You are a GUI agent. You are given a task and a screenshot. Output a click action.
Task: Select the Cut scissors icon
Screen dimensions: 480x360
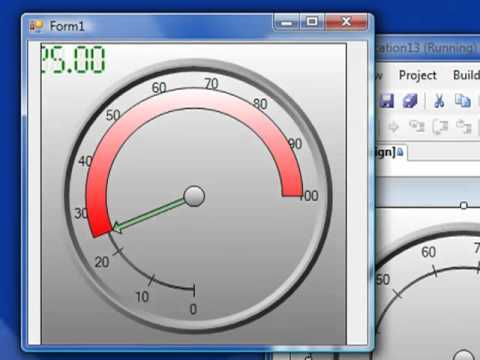click(x=439, y=100)
